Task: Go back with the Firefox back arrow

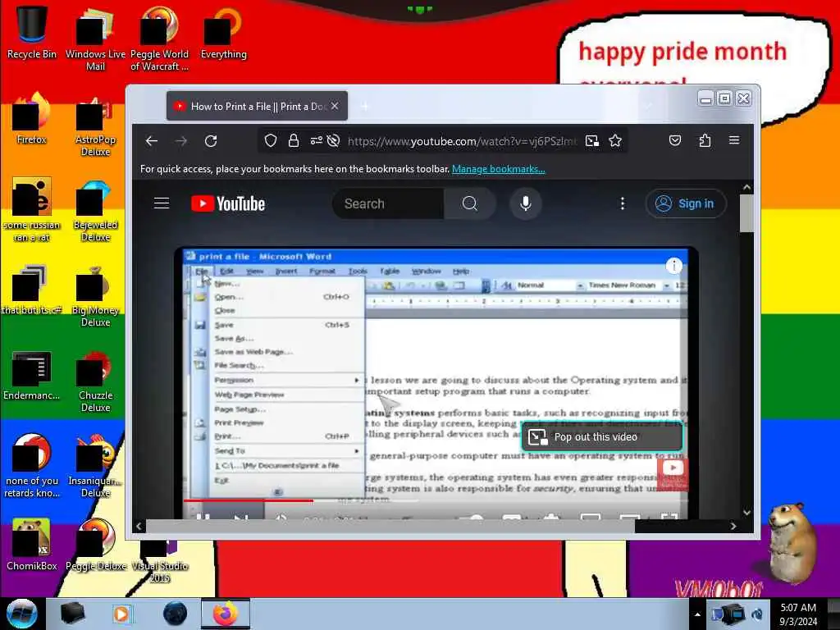Action: 152,141
